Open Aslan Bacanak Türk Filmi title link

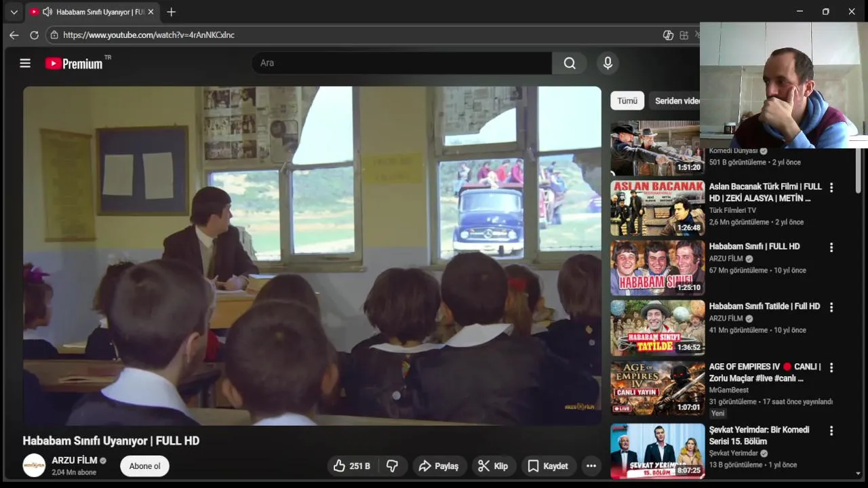765,192
